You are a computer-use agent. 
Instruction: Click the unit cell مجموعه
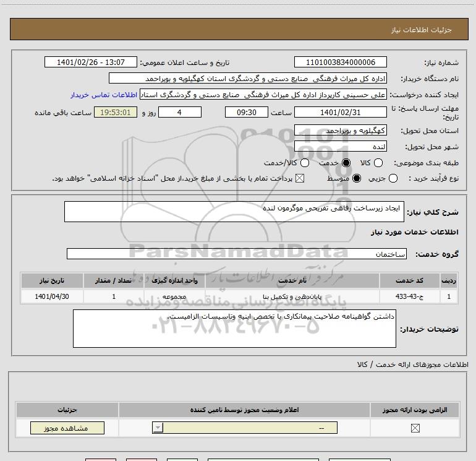click(174, 296)
